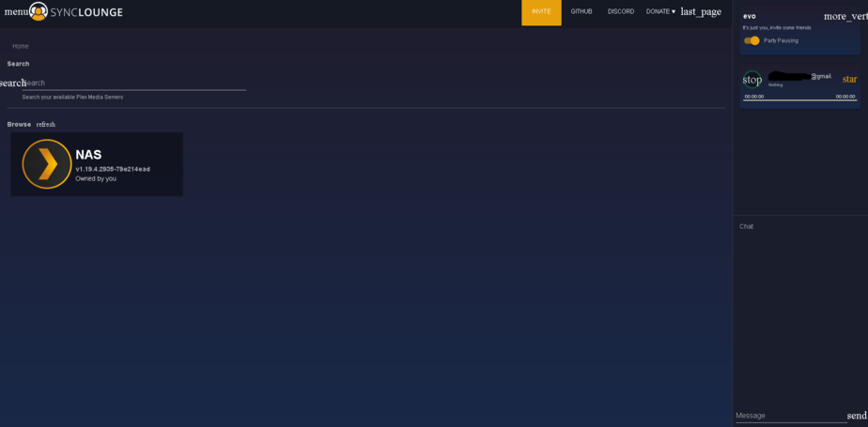Open the Discord link in the top bar
Screen dimensions: 868x427
tap(621, 12)
